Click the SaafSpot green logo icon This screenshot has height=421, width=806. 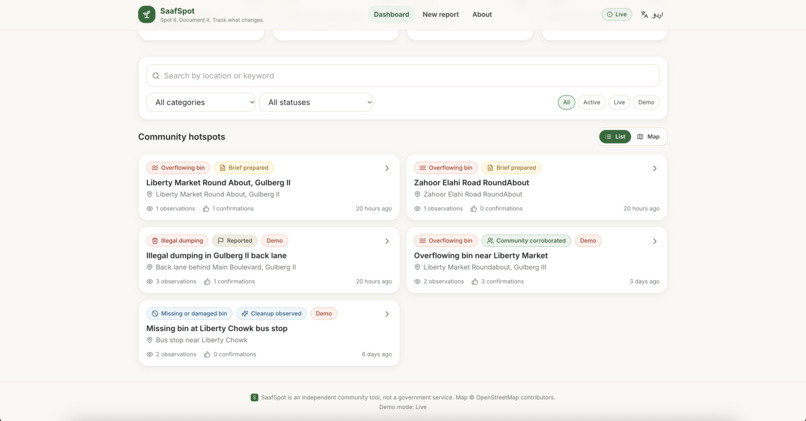coord(146,14)
